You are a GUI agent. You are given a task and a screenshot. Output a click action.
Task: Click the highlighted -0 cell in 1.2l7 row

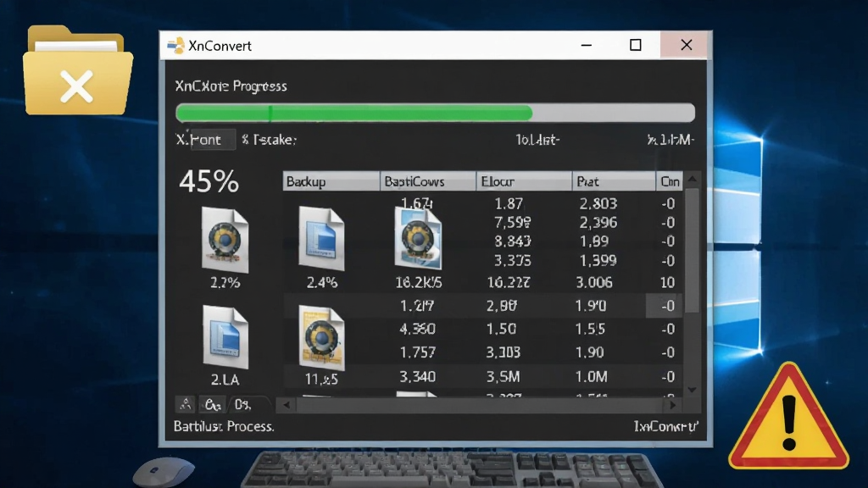(x=665, y=305)
